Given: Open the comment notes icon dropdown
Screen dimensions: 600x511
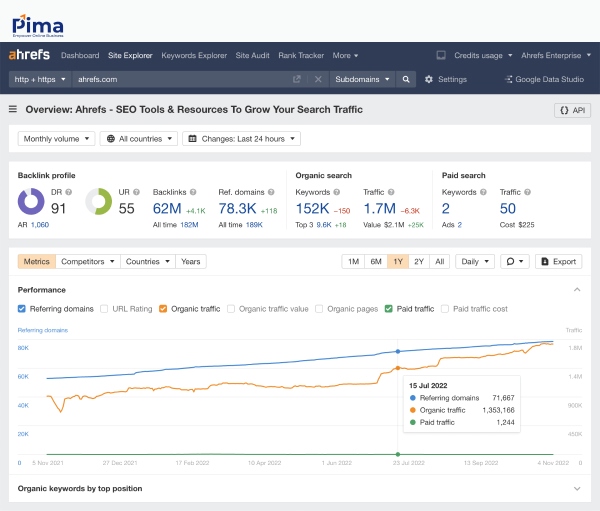Looking at the screenshot, I should (516, 261).
